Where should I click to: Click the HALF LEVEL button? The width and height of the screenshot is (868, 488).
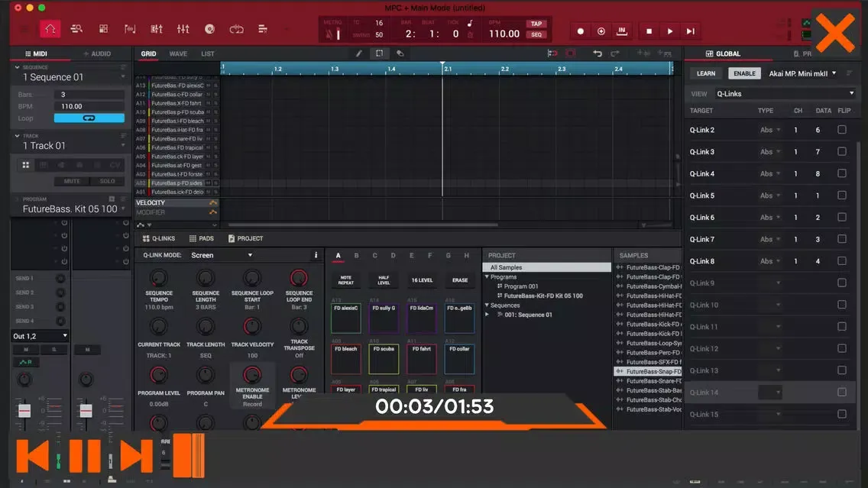point(384,280)
